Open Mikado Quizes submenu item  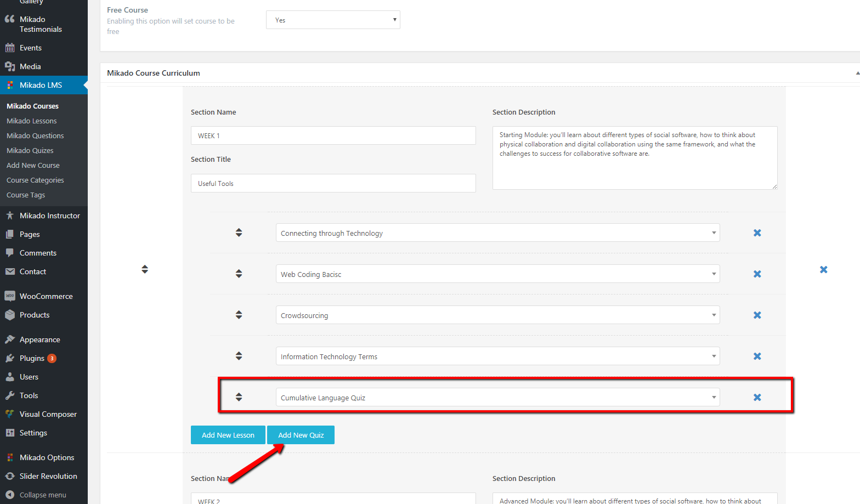pos(30,150)
